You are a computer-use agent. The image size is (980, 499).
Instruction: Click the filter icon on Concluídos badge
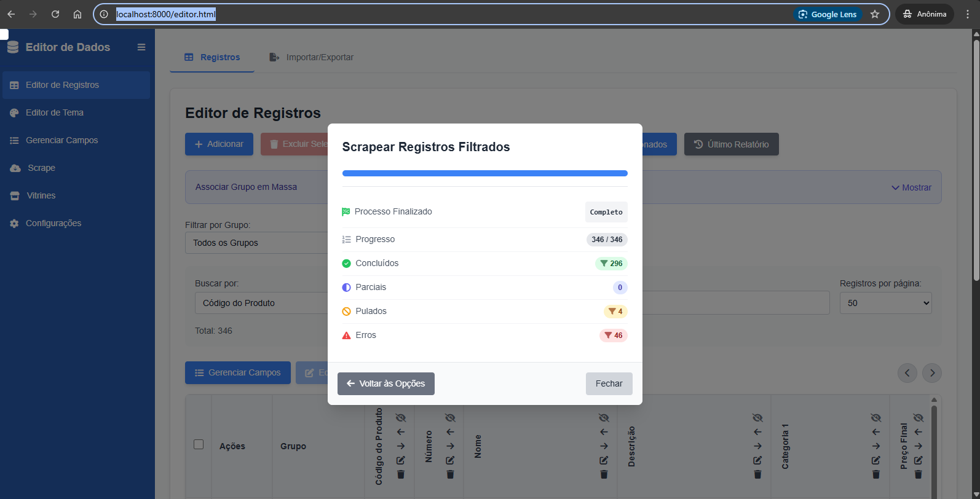[604, 264]
